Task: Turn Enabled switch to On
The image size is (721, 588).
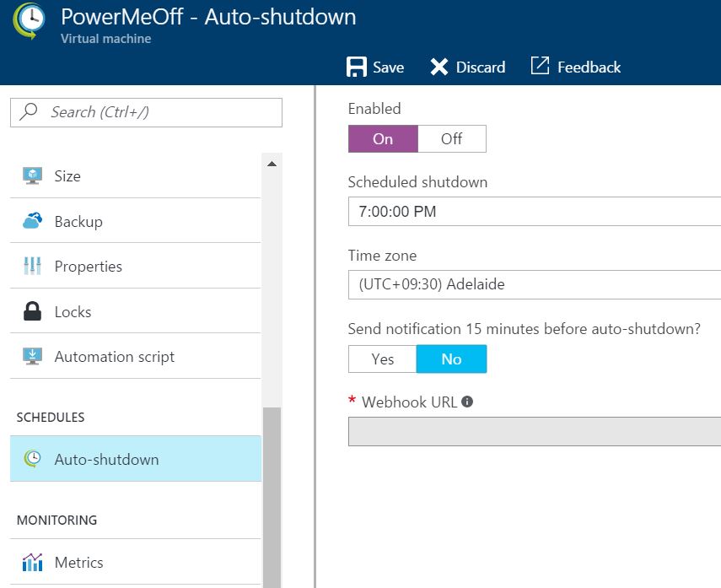Action: (383, 138)
